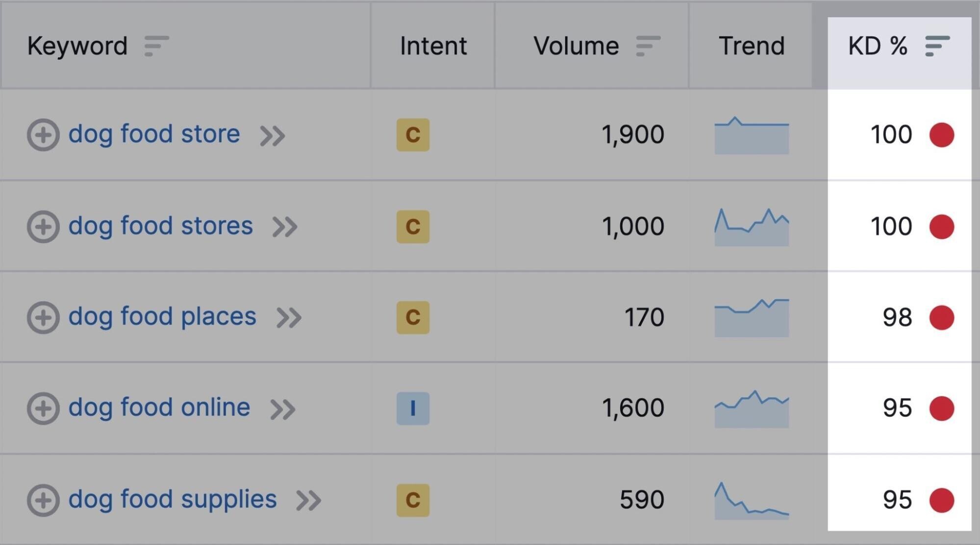Screen dimensions: 980x545
Task: Add 'dog food supplies' with plus icon
Action: tap(43, 500)
